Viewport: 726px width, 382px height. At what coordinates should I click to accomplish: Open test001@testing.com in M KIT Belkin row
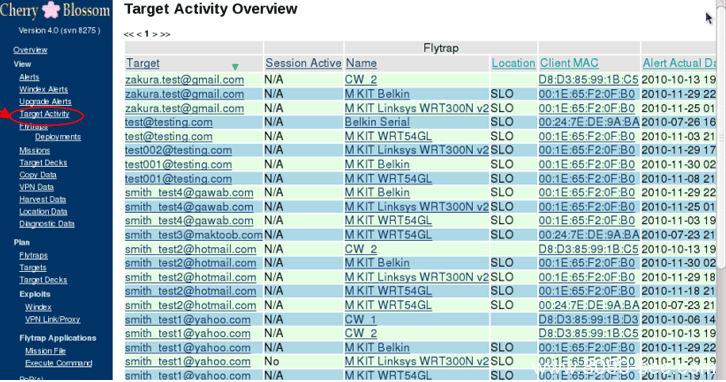tap(178, 165)
